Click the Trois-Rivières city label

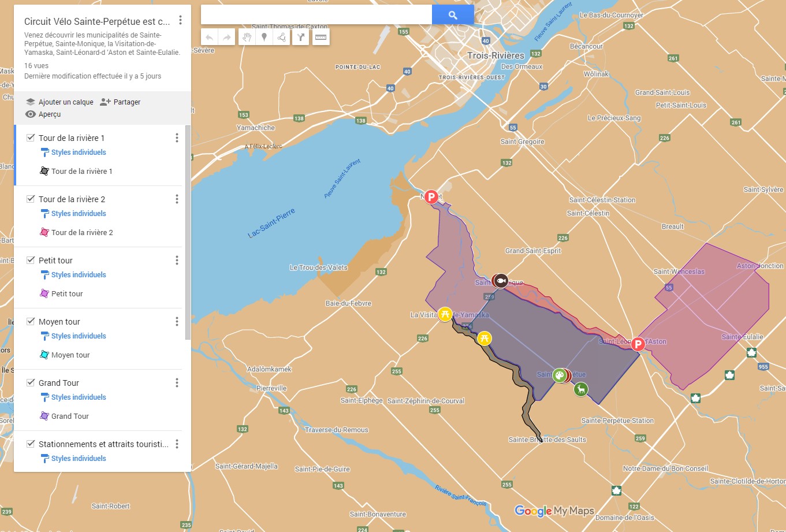tap(496, 56)
